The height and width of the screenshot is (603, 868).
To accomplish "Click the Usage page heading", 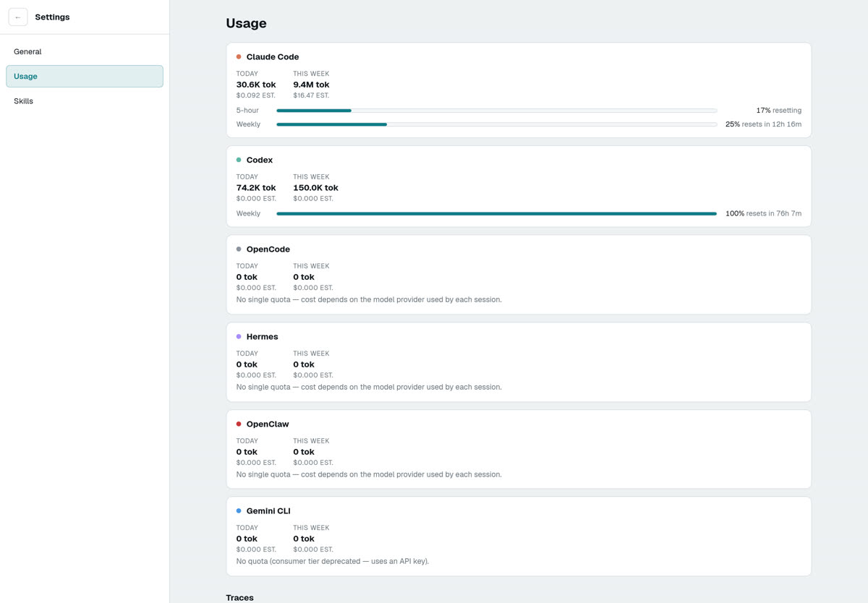I will [247, 23].
